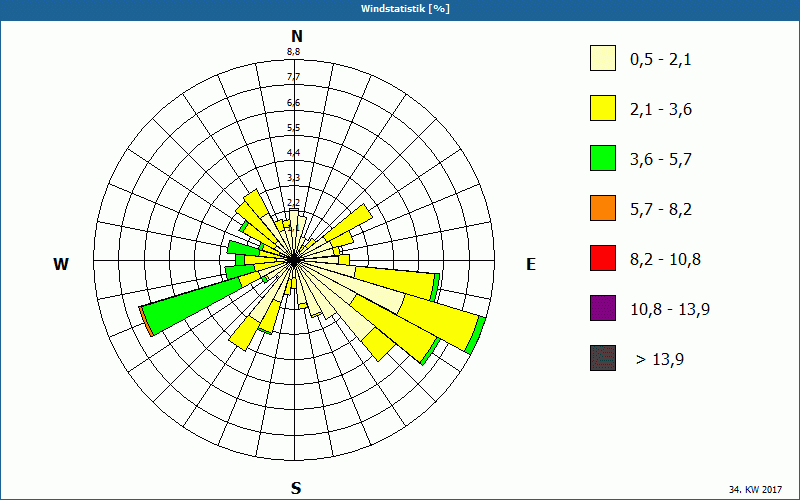Click the long green west-southwest wind bar
This screenshot has width=800, height=500.
(x=194, y=305)
